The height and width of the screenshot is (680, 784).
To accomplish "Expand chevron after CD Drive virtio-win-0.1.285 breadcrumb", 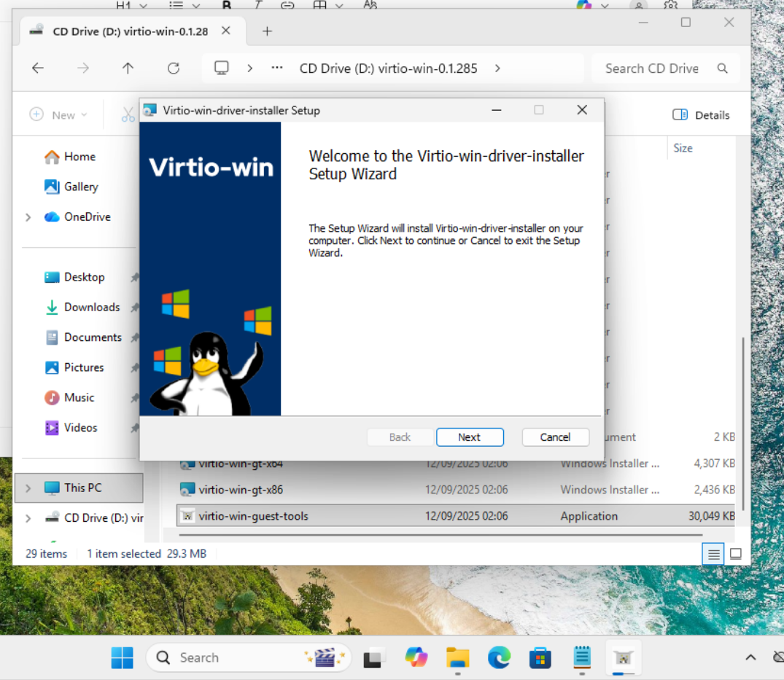I will [x=497, y=69].
